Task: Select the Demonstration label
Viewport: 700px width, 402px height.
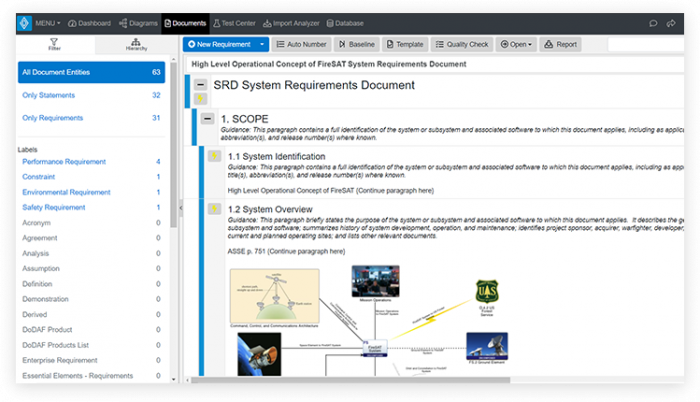Action: coord(45,299)
